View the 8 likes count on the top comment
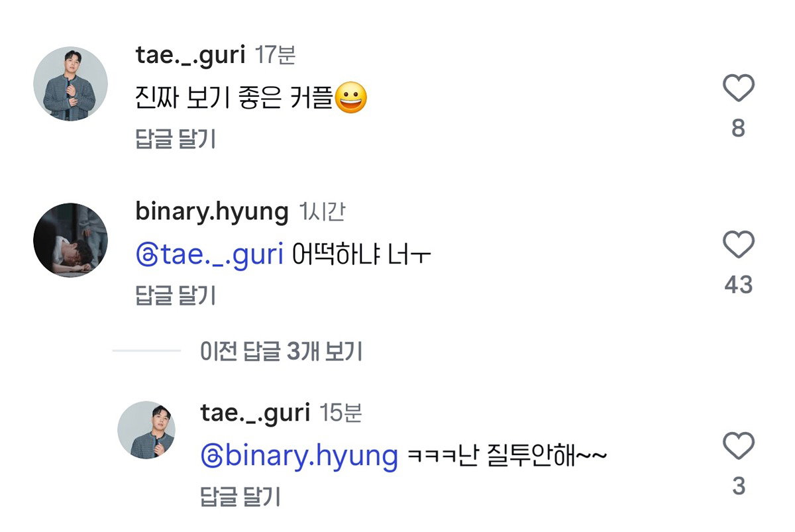The image size is (795, 532). click(739, 129)
